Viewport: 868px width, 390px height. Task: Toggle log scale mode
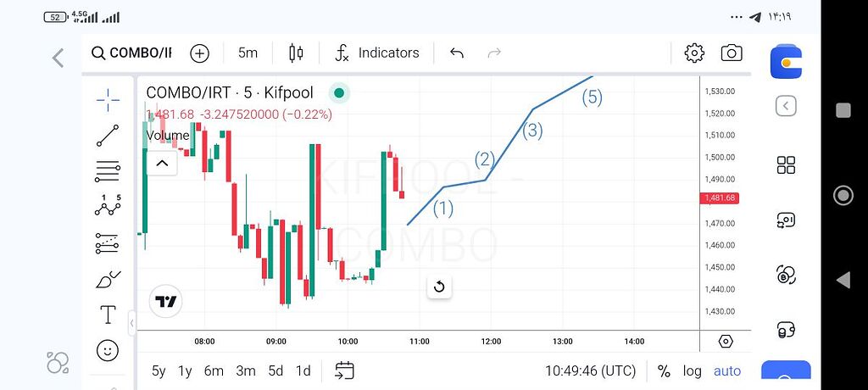point(693,370)
